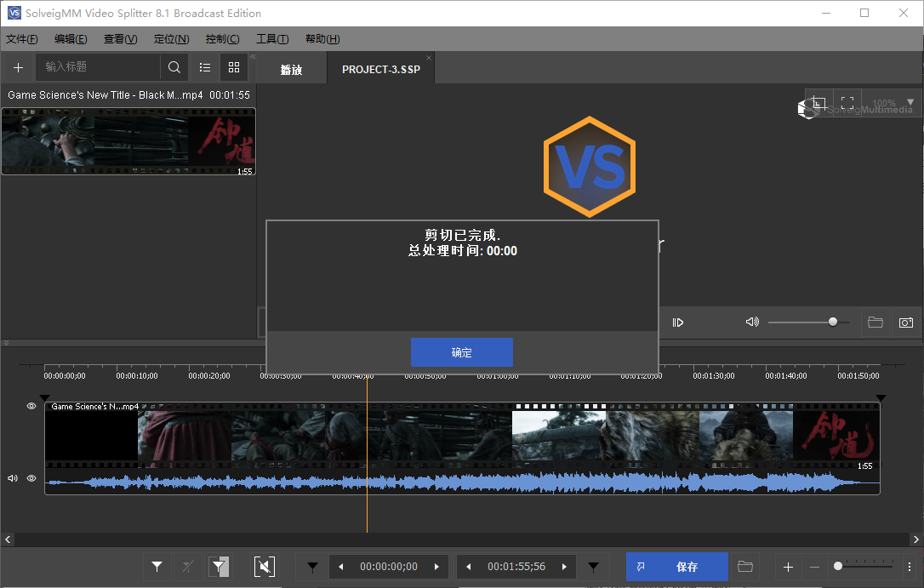The image size is (924, 588).
Task: Open the 文件(F) menu
Action: pyautogui.click(x=22, y=39)
